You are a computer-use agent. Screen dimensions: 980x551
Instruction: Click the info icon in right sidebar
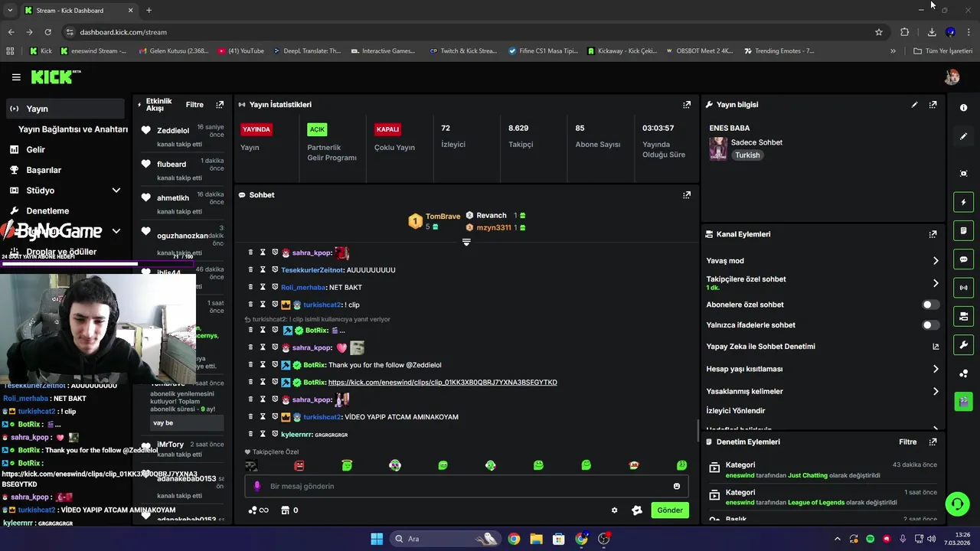pyautogui.click(x=964, y=108)
